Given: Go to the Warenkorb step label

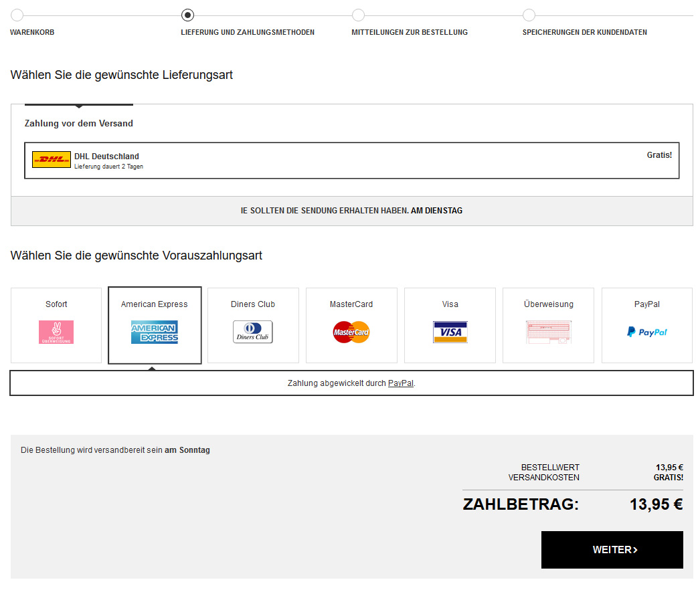Looking at the screenshot, I should click(x=32, y=32).
